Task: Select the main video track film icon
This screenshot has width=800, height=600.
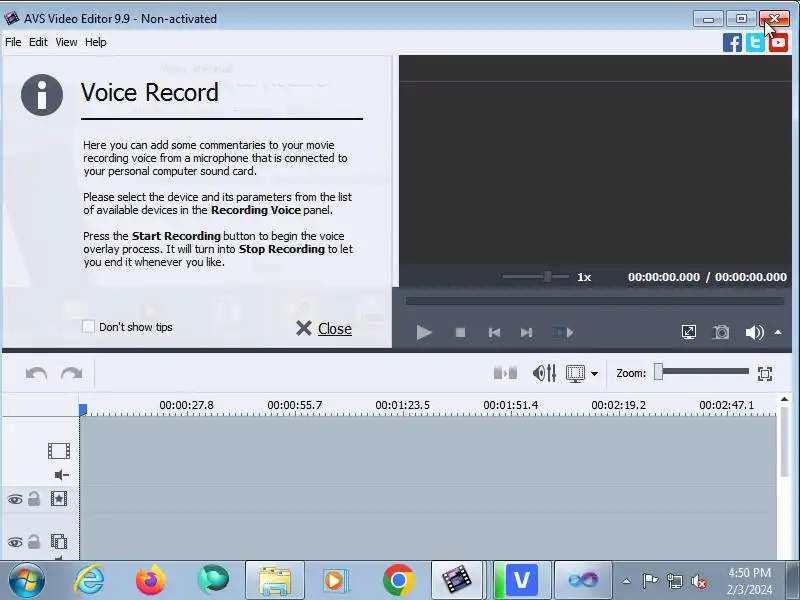Action: [x=59, y=451]
